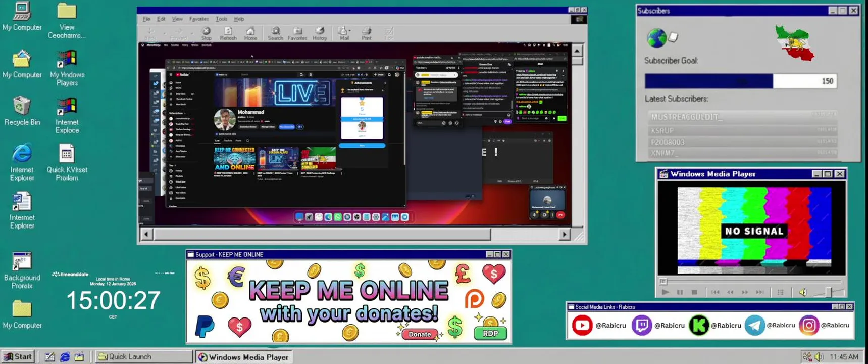Open the Tools menu
The height and width of the screenshot is (364, 868).
[x=222, y=19]
